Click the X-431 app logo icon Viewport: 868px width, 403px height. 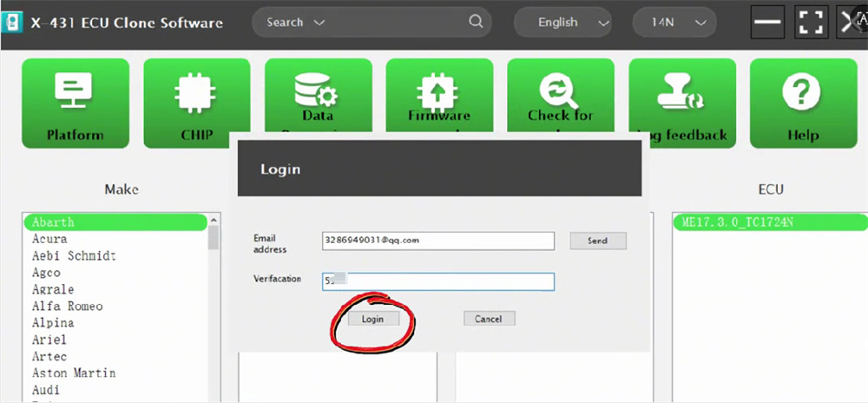(x=11, y=23)
